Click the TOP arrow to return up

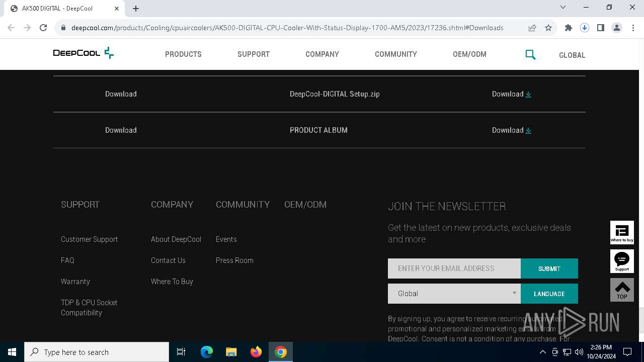point(622,290)
